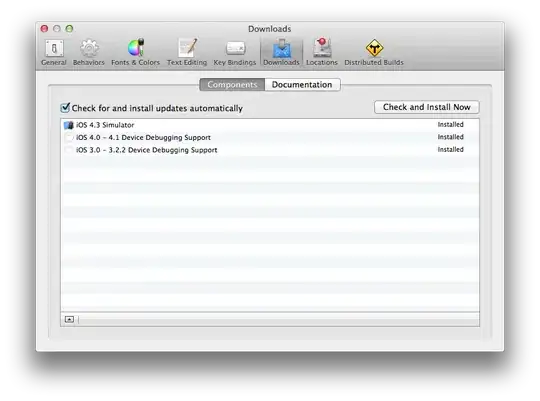The width and height of the screenshot is (540, 401).
Task: Open Distributed Builds preferences
Action: click(374, 52)
